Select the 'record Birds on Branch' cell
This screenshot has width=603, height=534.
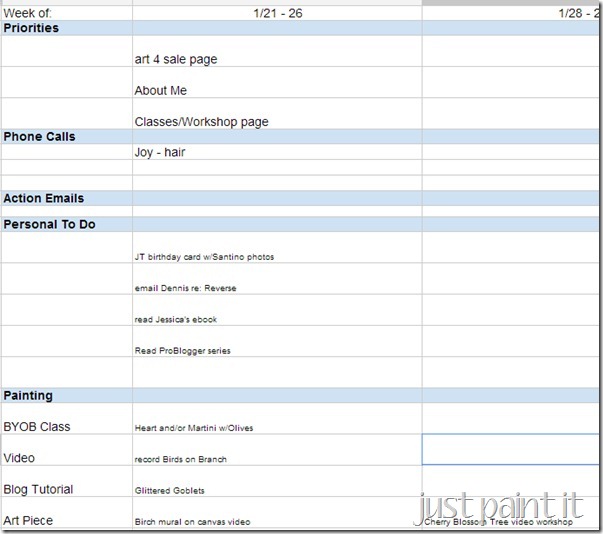click(277, 450)
